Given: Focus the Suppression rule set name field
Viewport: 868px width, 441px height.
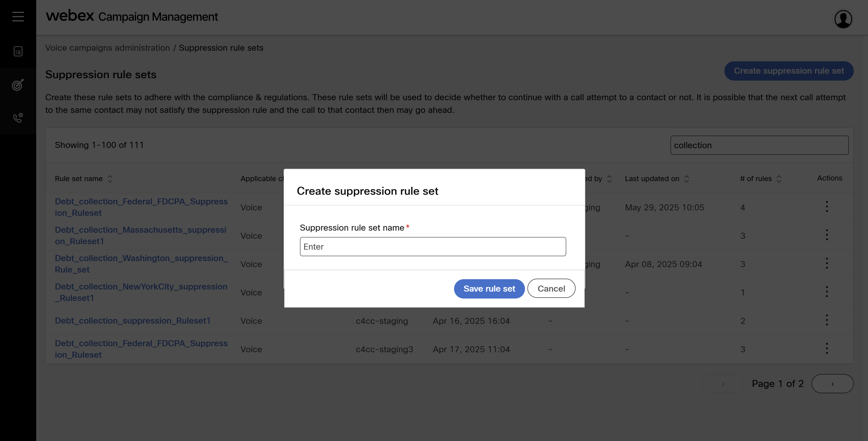Looking at the screenshot, I should (433, 247).
